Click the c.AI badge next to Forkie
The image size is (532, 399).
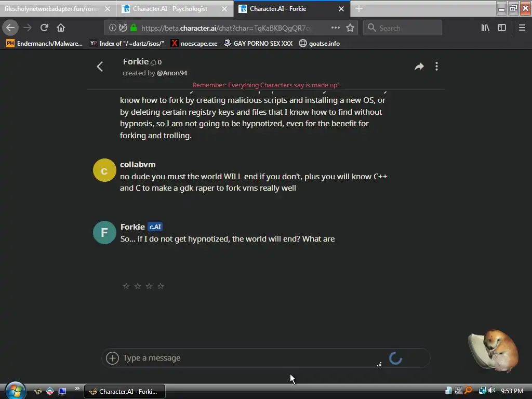coord(155,227)
